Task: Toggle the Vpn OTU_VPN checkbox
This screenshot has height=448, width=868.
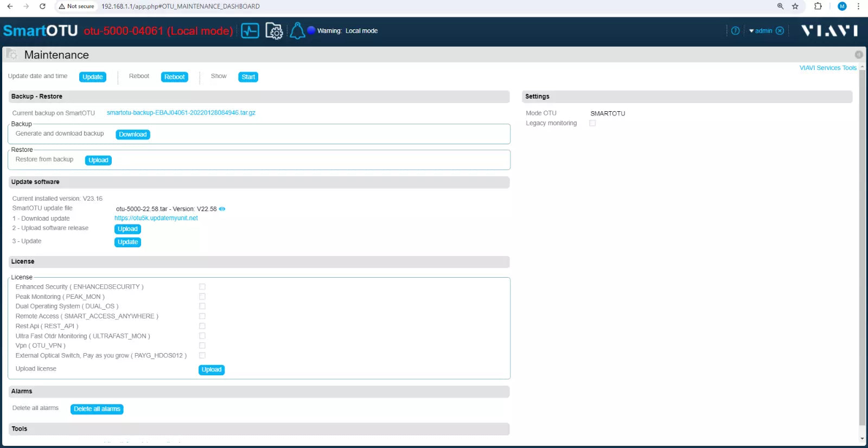Action: point(202,345)
